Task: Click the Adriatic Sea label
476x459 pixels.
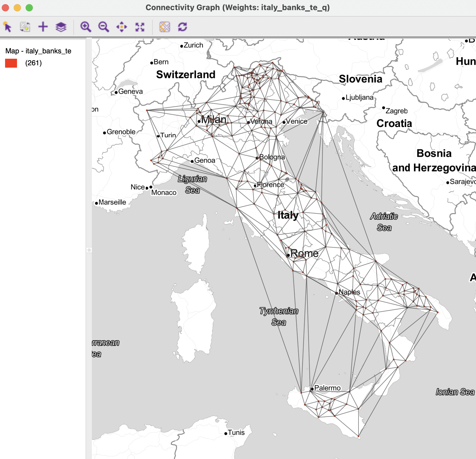Action: pyautogui.click(x=384, y=222)
